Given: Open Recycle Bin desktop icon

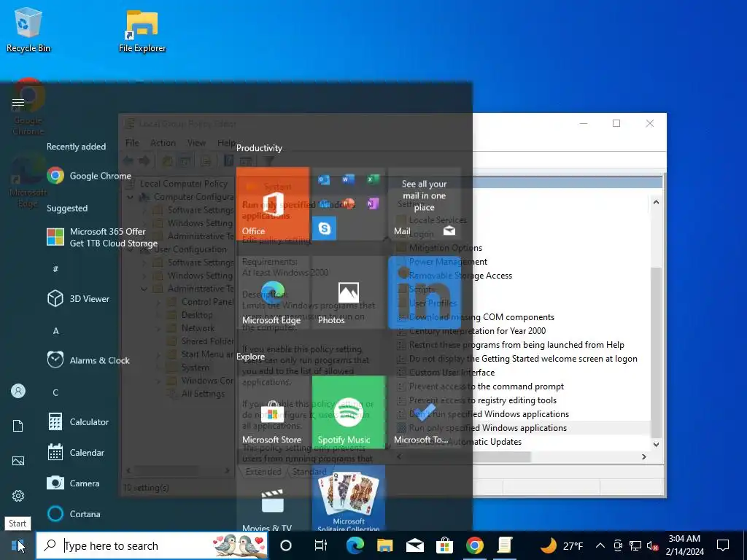Looking at the screenshot, I should [x=28, y=29].
